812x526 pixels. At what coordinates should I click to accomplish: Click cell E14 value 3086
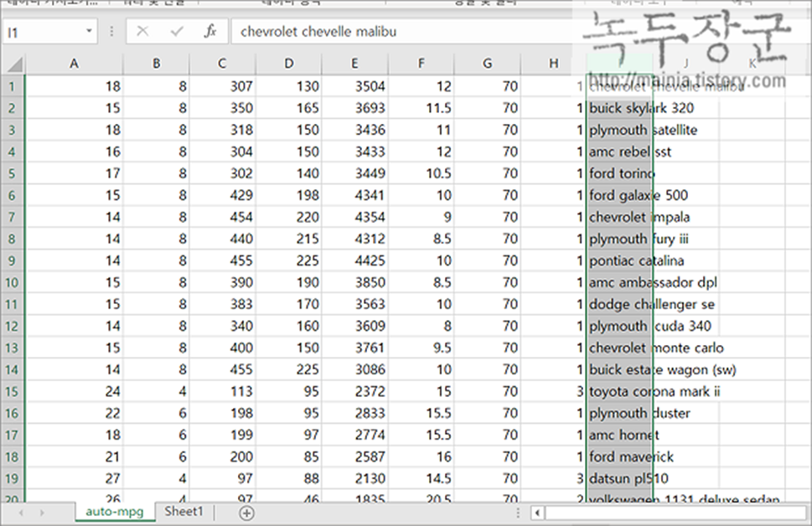pyautogui.click(x=354, y=369)
